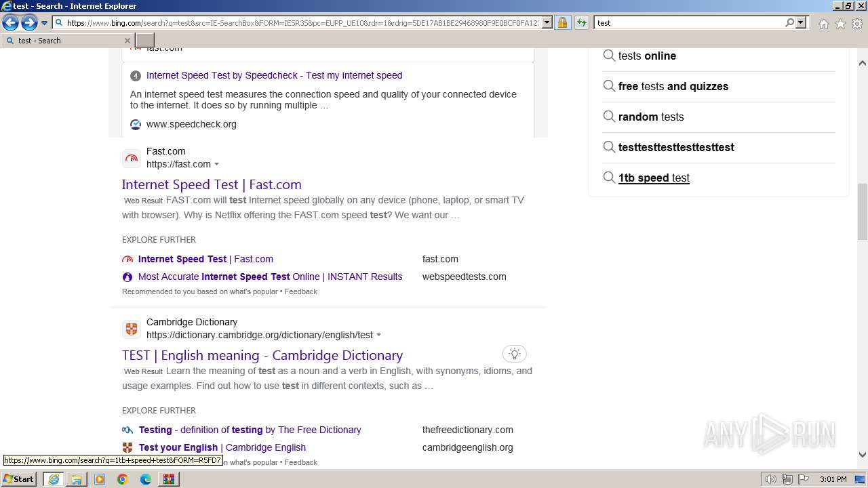The height and width of the screenshot is (488, 868).
Task: Close the 'test - Search' tab
Action: click(x=127, y=41)
